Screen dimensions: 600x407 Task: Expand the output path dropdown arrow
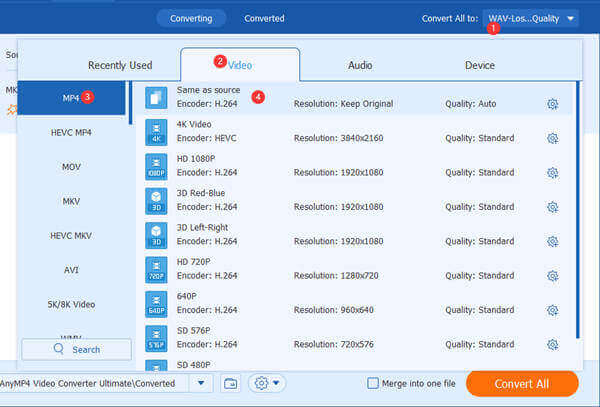point(201,383)
